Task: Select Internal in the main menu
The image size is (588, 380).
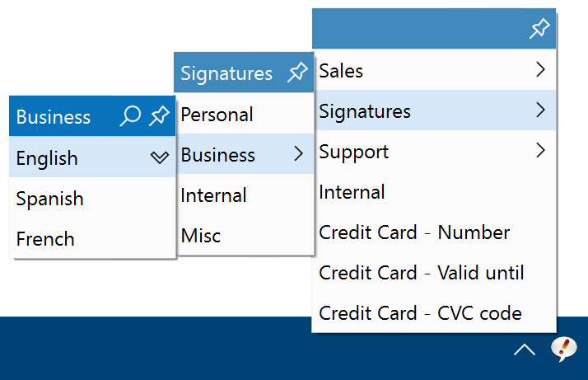Action: coord(434,191)
